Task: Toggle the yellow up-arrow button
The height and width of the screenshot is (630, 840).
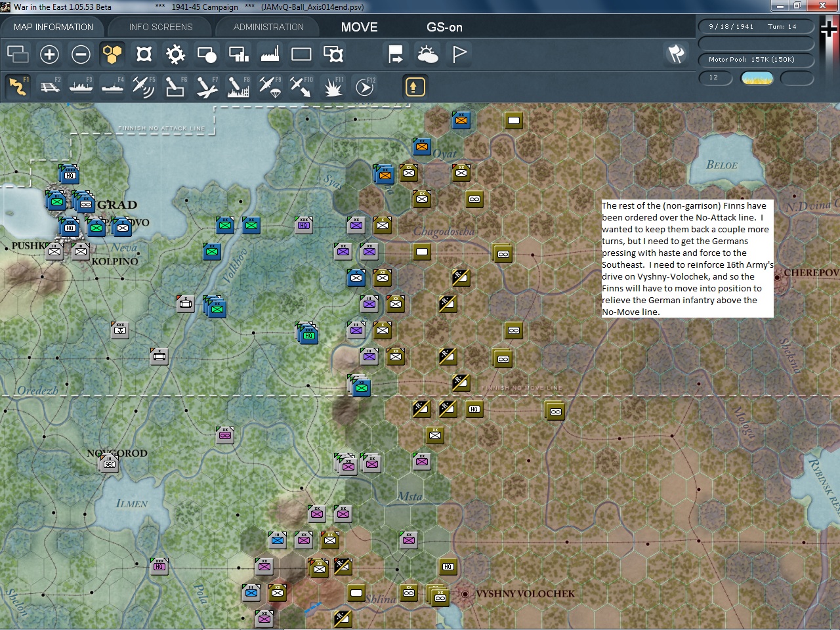Action: click(x=415, y=87)
